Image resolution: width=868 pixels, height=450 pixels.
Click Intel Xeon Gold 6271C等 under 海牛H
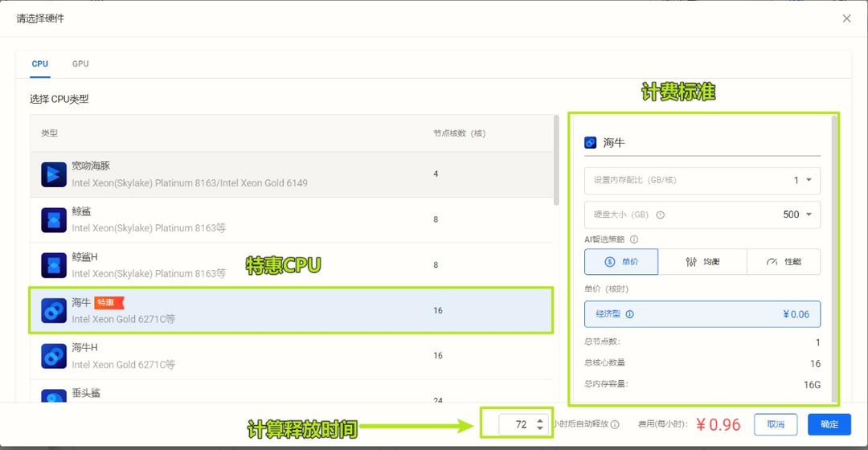click(x=124, y=365)
